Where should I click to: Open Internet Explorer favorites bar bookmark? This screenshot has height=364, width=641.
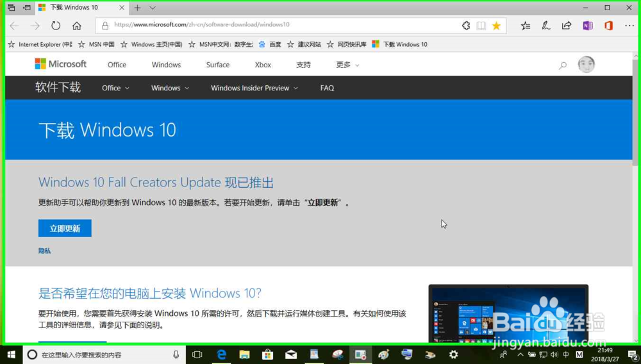40,44
